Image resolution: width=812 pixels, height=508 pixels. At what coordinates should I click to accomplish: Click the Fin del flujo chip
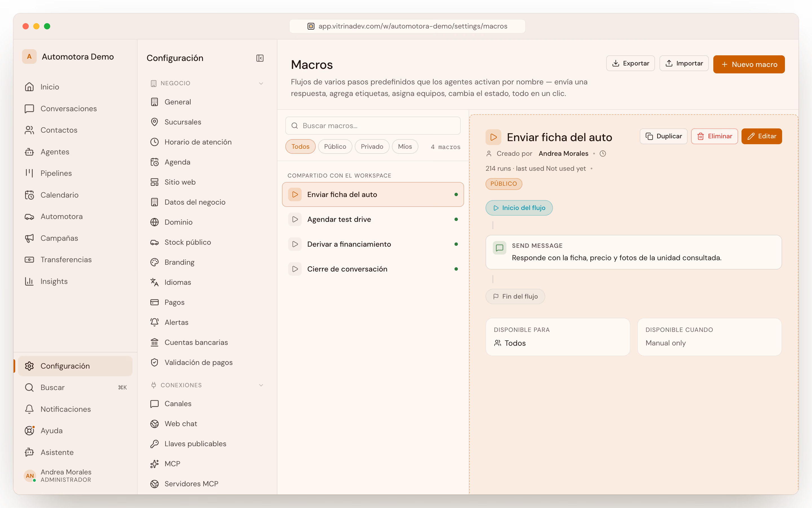coord(515,296)
